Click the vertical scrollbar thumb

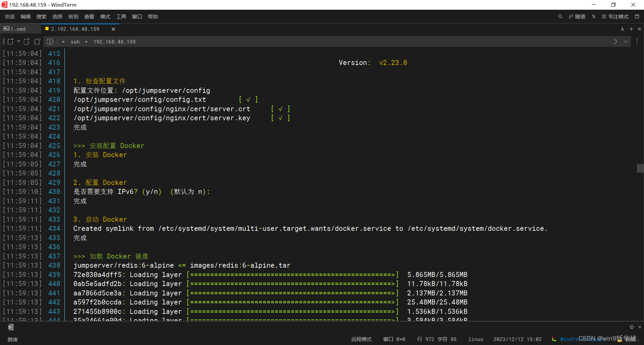pyautogui.click(x=640, y=168)
